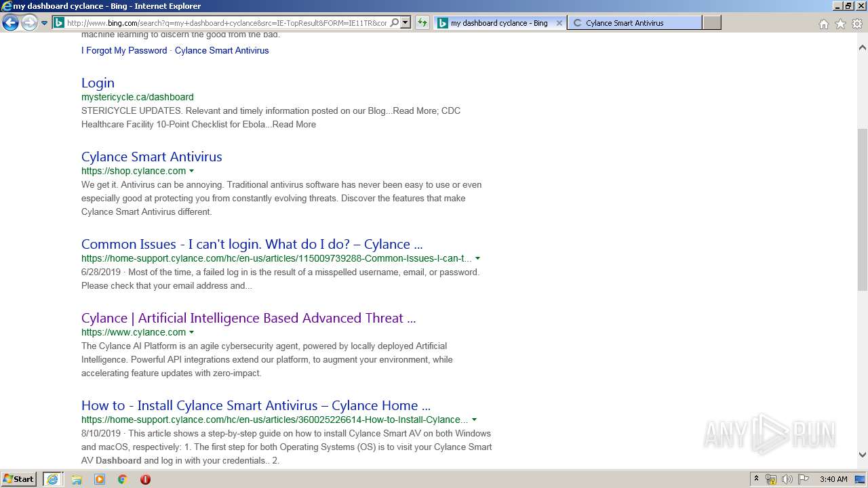The image size is (868, 488).
Task: Open a new blank tab
Action: [x=711, y=22]
